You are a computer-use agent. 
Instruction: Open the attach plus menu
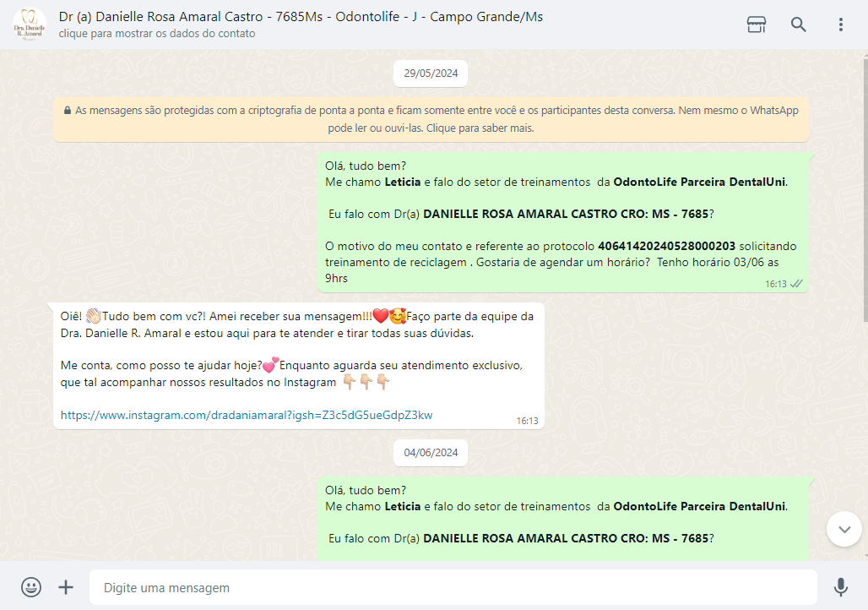click(66, 587)
